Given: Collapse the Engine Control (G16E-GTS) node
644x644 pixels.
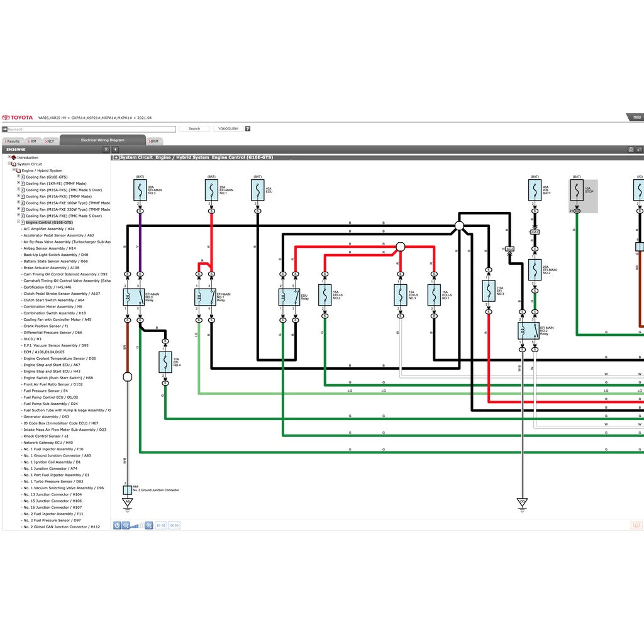Looking at the screenshot, I should tap(18, 222).
